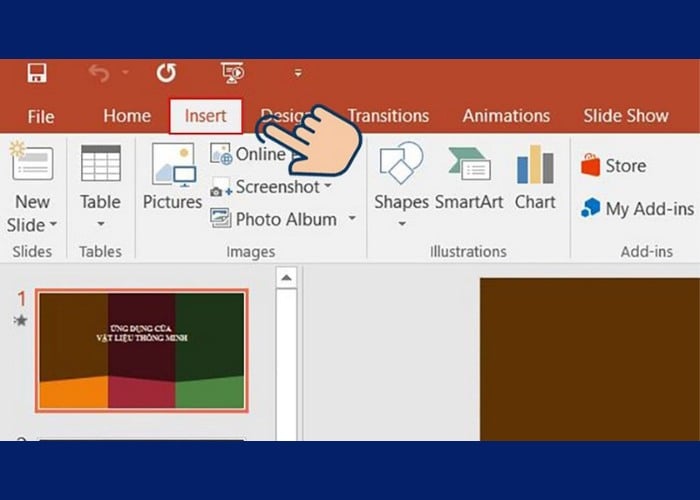Screen dimensions: 700x500
Task: Start presentation from beginning icon
Action: (x=232, y=73)
